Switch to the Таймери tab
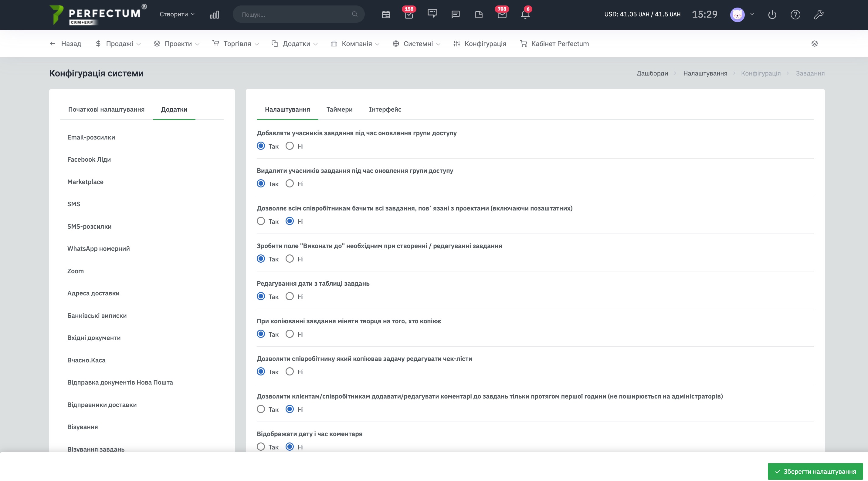This screenshot has height=481, width=868. click(x=339, y=109)
